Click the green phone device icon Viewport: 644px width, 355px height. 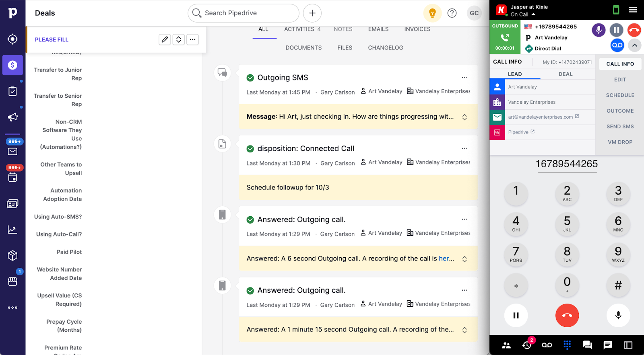point(616,10)
